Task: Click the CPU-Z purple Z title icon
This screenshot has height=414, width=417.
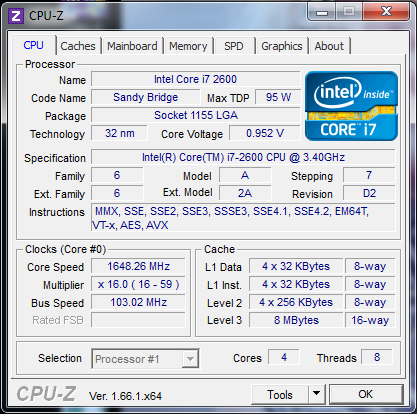Action: coord(16,16)
